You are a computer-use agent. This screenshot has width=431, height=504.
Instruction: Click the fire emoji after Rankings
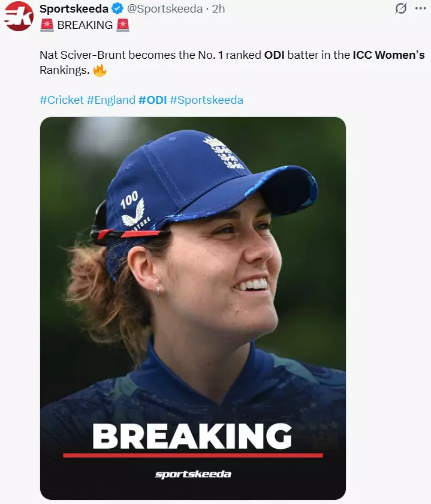click(x=100, y=70)
